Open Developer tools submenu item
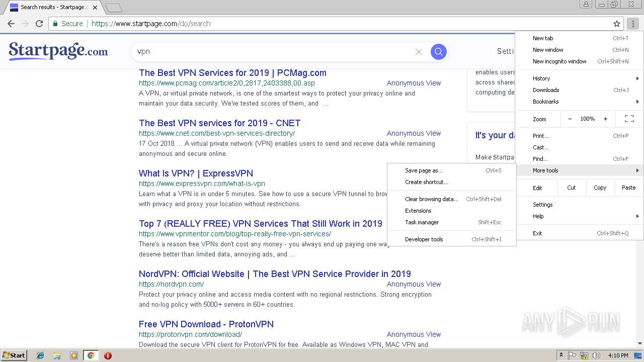The height and width of the screenshot is (362, 644). 452,239
